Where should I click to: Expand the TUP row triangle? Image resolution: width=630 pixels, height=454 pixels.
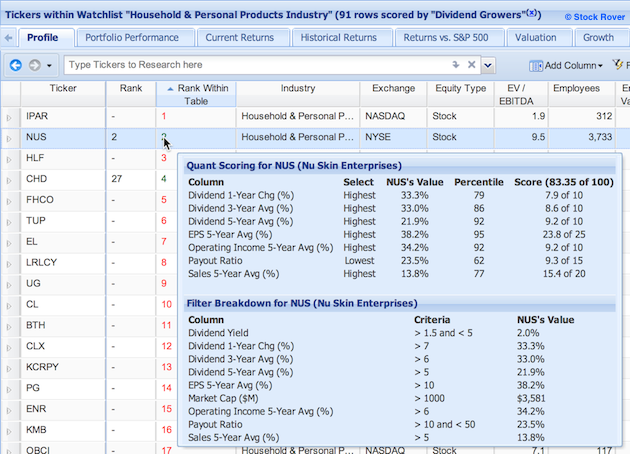pyautogui.click(x=9, y=222)
